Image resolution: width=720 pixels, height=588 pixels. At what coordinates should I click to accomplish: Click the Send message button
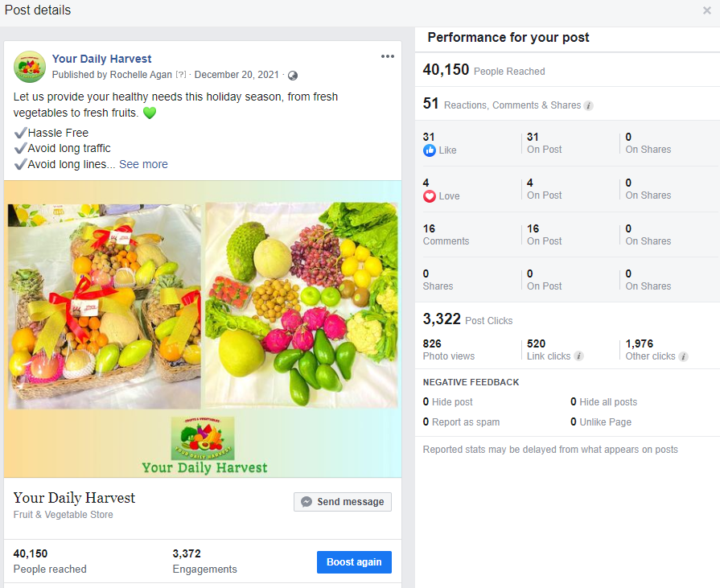tap(343, 502)
